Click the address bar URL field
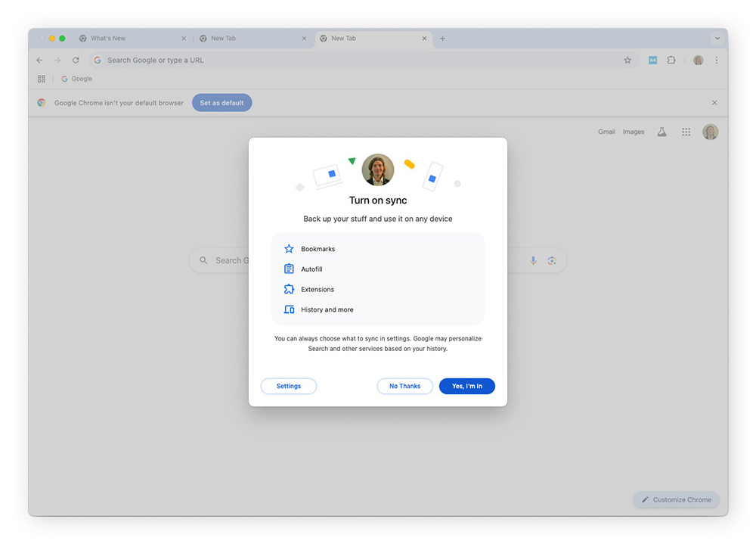 click(364, 61)
